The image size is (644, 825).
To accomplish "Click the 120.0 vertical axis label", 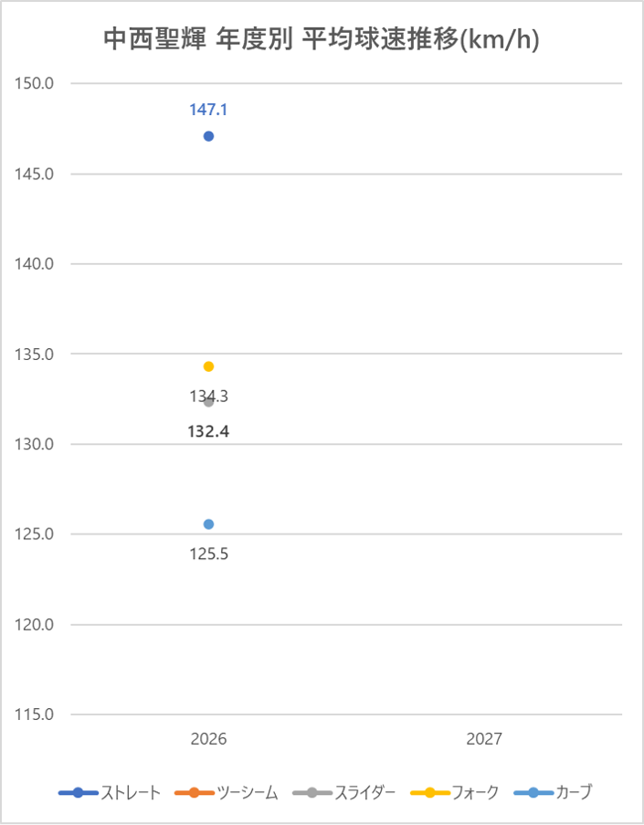I will point(36,625).
